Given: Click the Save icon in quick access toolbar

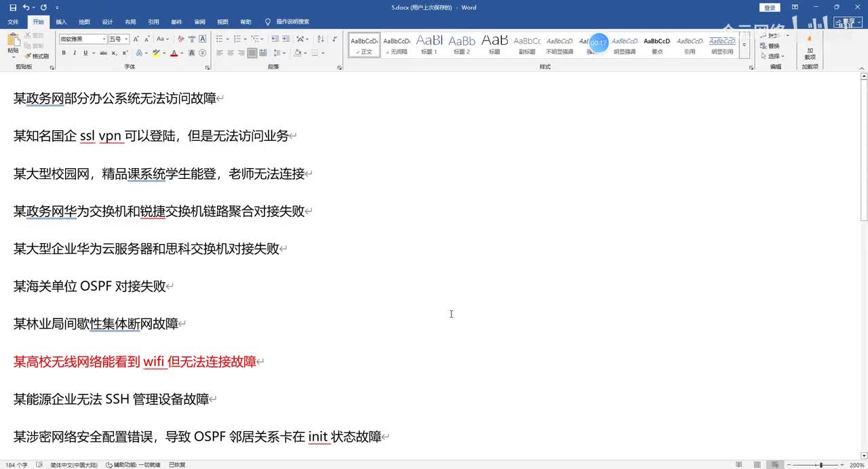Looking at the screenshot, I should click(x=13, y=7).
